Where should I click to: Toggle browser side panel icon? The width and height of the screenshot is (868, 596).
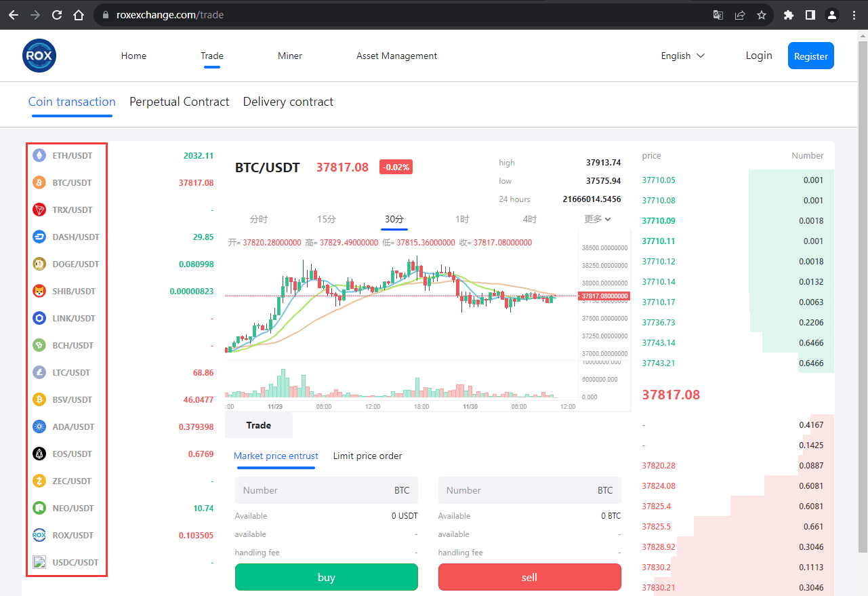point(810,15)
